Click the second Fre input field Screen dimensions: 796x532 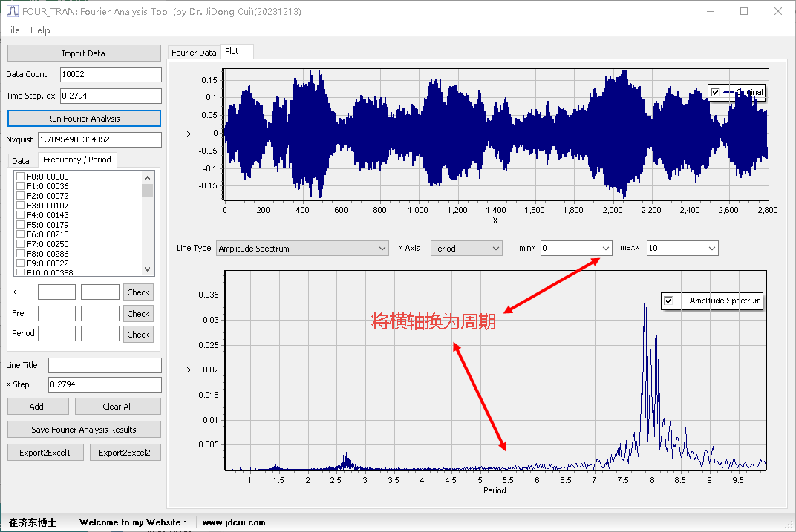tap(100, 313)
